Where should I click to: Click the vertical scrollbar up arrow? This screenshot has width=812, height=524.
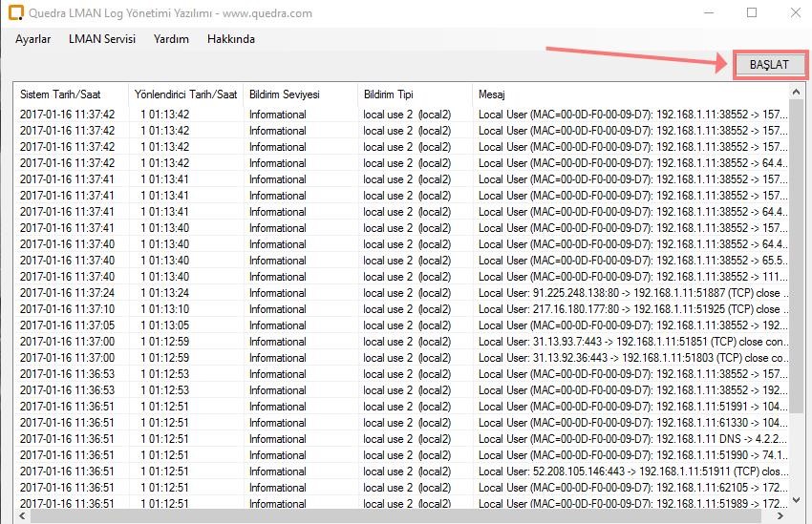796,93
